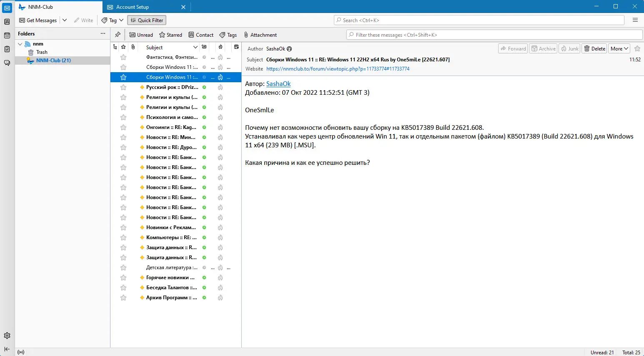Toggle the Attachment quick filter
The width and height of the screenshot is (644, 356).
(x=261, y=35)
